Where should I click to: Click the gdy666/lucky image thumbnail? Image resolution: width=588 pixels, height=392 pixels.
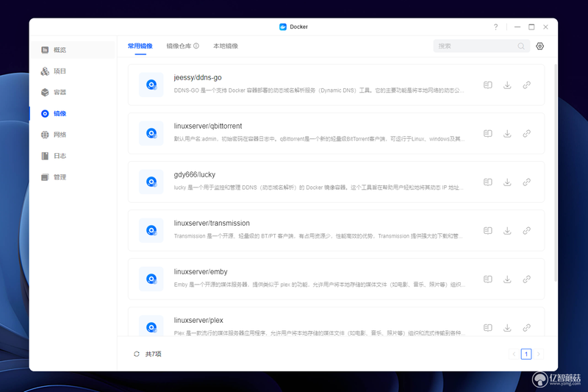click(151, 182)
